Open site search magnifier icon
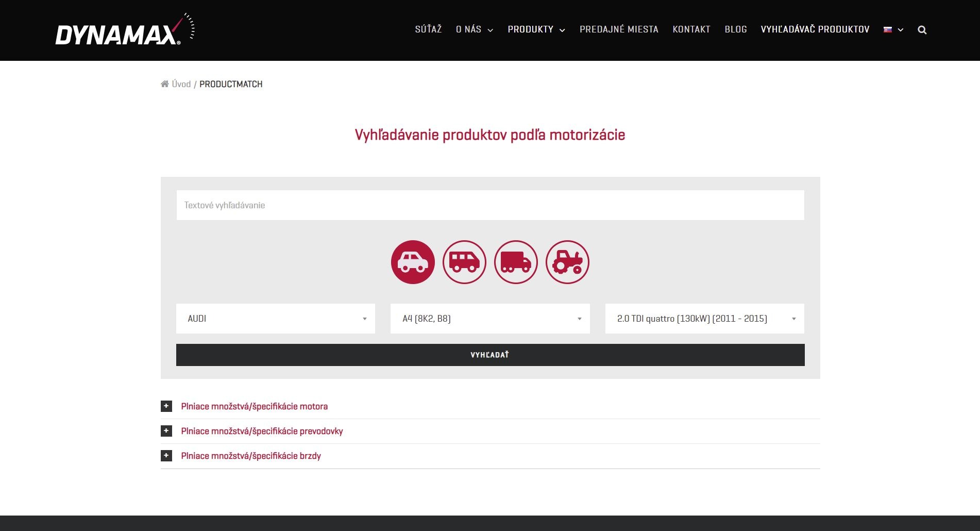This screenshot has height=531, width=980. point(922,30)
